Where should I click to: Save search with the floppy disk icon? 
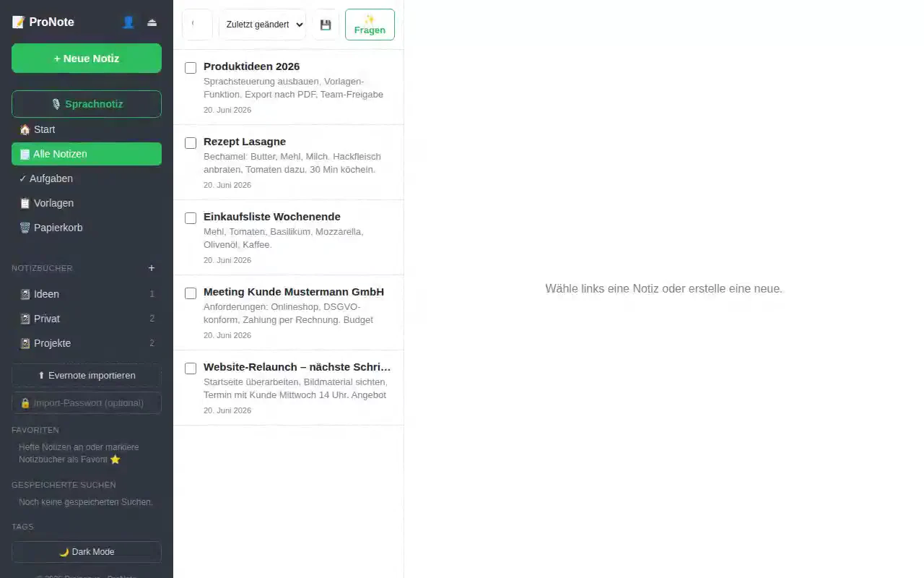[x=326, y=25]
